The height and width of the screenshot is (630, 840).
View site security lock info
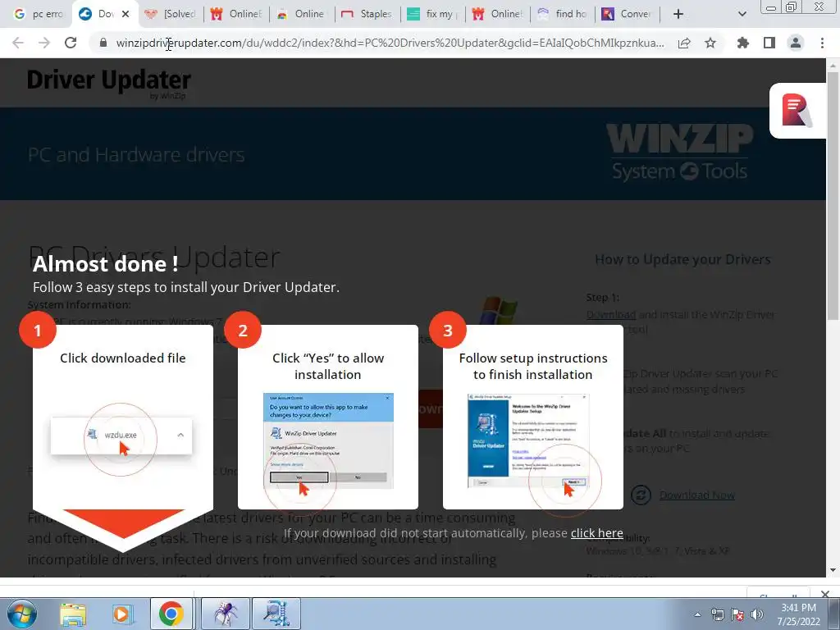pyautogui.click(x=103, y=43)
